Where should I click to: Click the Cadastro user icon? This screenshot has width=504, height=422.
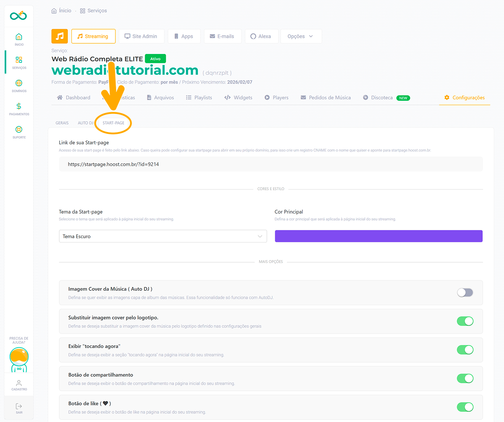[19, 383]
